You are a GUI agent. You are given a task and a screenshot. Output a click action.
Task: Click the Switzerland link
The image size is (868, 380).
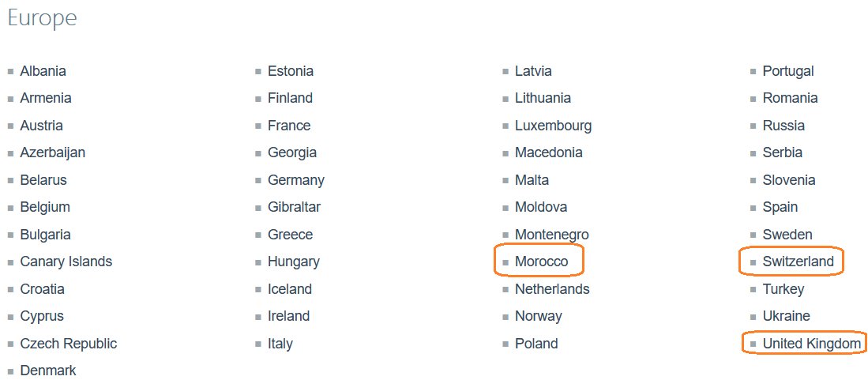point(798,261)
